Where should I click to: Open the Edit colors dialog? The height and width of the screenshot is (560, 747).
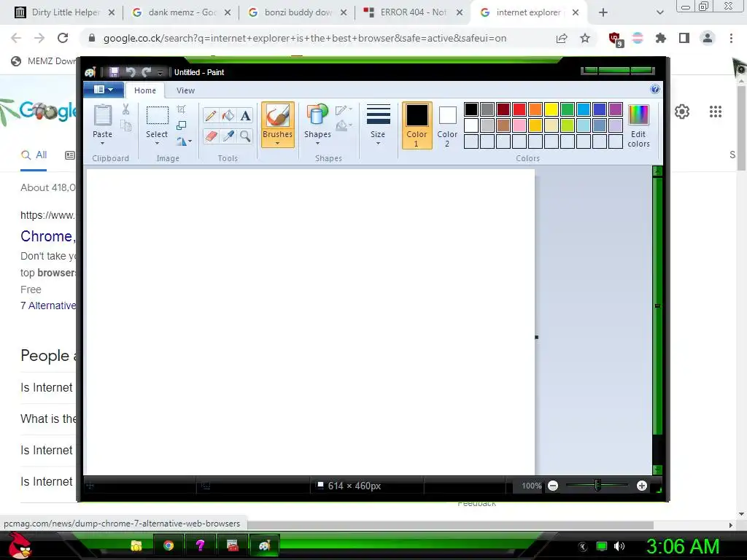tap(638, 125)
